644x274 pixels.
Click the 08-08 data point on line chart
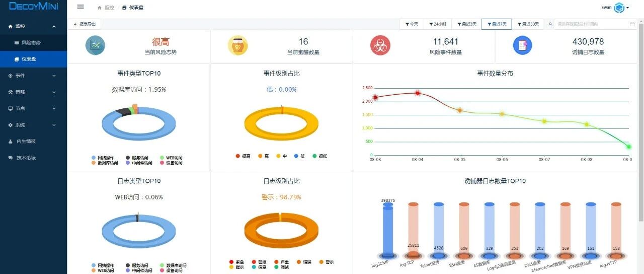coord(586,124)
